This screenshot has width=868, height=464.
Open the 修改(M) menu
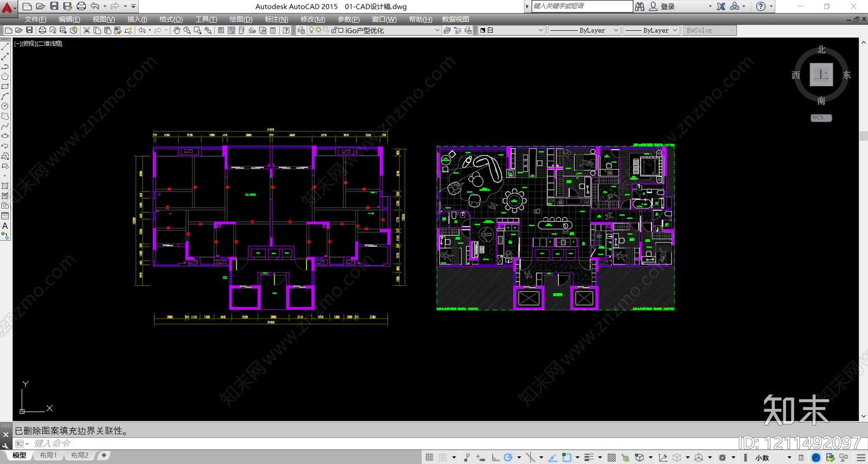313,19
